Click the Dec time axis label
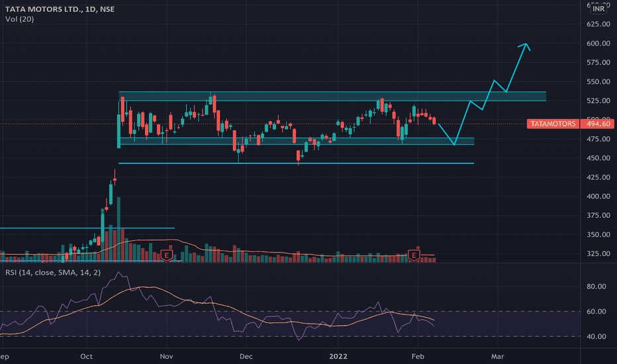This screenshot has width=617, height=364. pos(246,356)
